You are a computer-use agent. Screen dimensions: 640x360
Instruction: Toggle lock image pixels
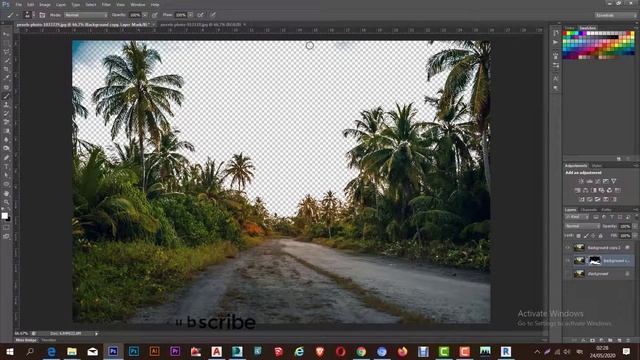(586, 236)
